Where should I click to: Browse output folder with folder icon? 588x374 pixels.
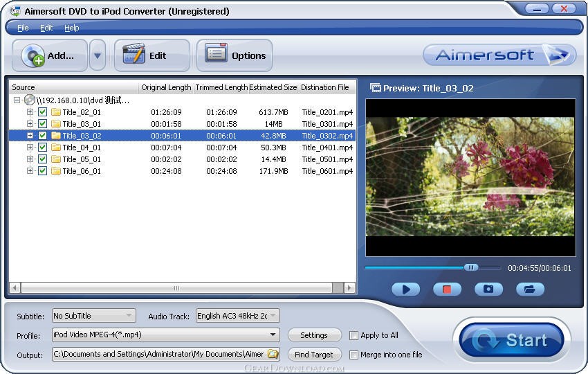click(x=273, y=354)
